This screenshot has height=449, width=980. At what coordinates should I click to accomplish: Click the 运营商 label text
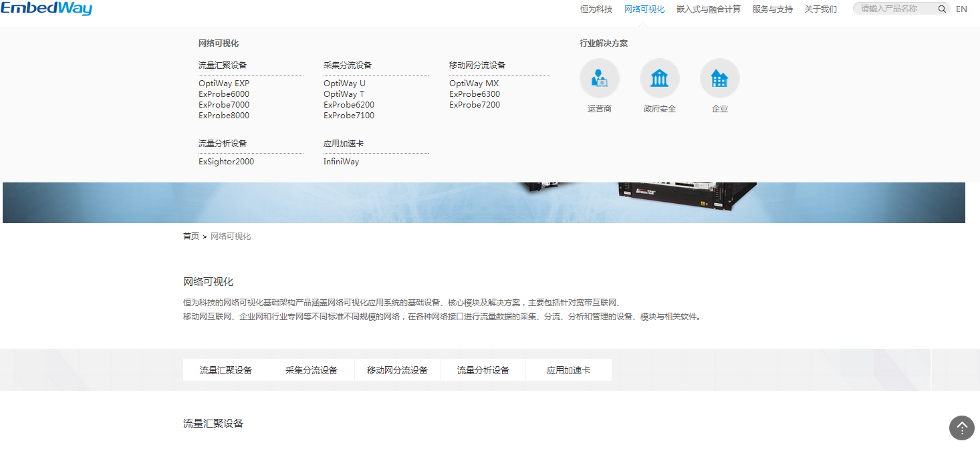pyautogui.click(x=600, y=109)
